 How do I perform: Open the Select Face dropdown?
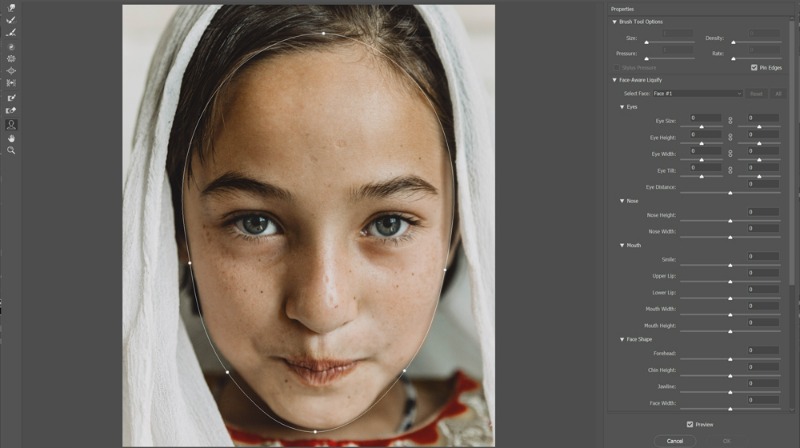[697, 93]
